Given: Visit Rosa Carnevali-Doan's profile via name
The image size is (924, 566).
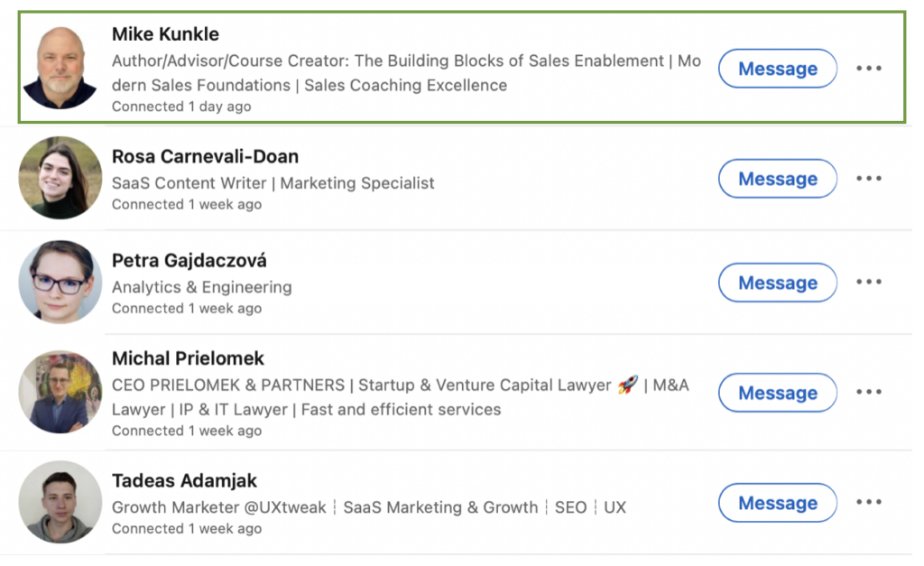Looking at the screenshot, I should coord(205,157).
